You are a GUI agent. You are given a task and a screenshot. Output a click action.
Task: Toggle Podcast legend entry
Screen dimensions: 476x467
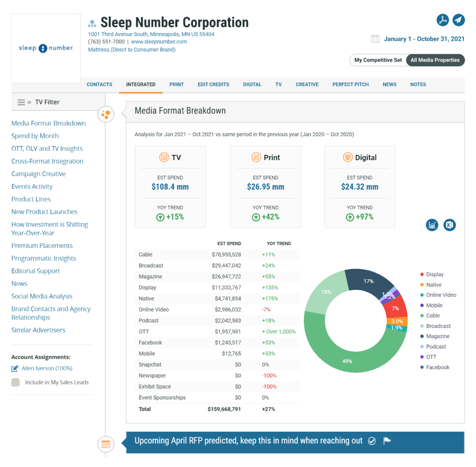point(433,347)
